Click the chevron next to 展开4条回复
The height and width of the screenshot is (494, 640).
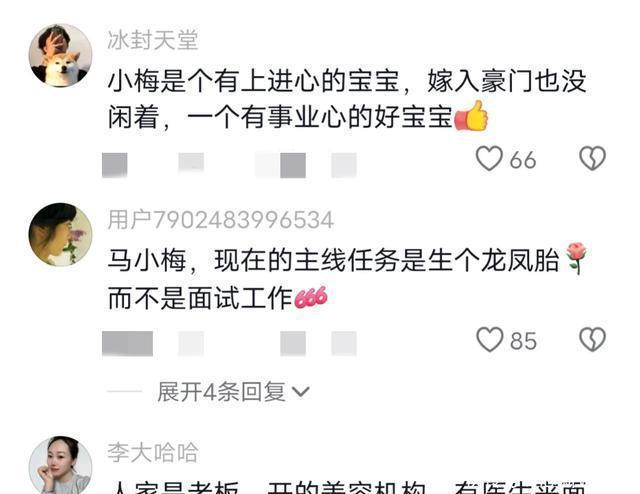[301, 392]
